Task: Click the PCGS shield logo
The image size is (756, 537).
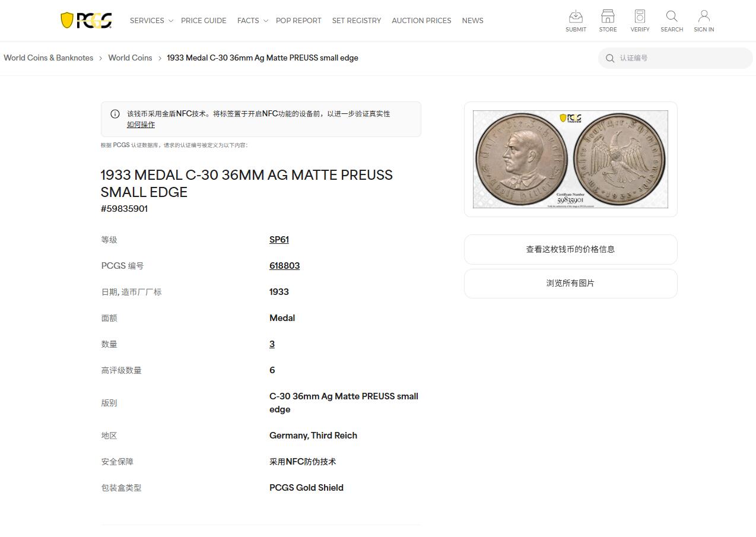Action: (85, 20)
